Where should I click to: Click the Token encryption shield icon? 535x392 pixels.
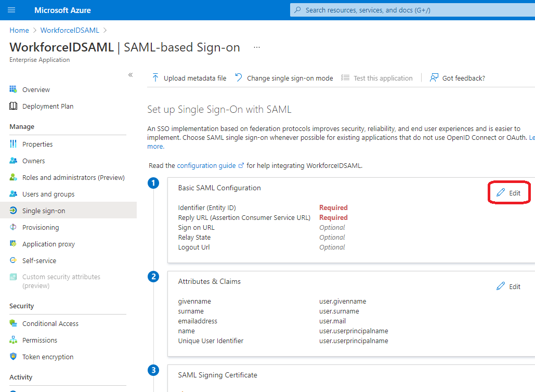tap(14, 357)
